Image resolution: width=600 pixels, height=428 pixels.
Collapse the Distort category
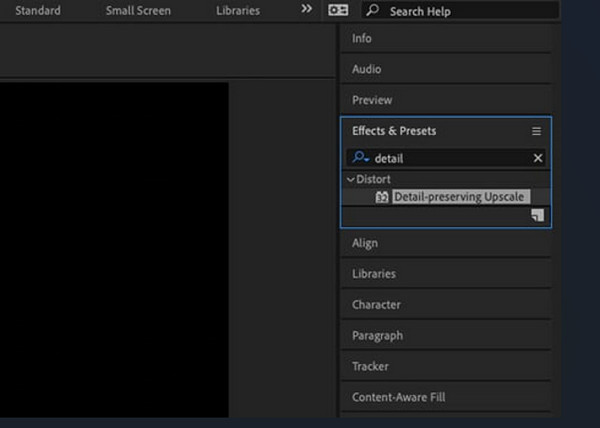point(350,179)
